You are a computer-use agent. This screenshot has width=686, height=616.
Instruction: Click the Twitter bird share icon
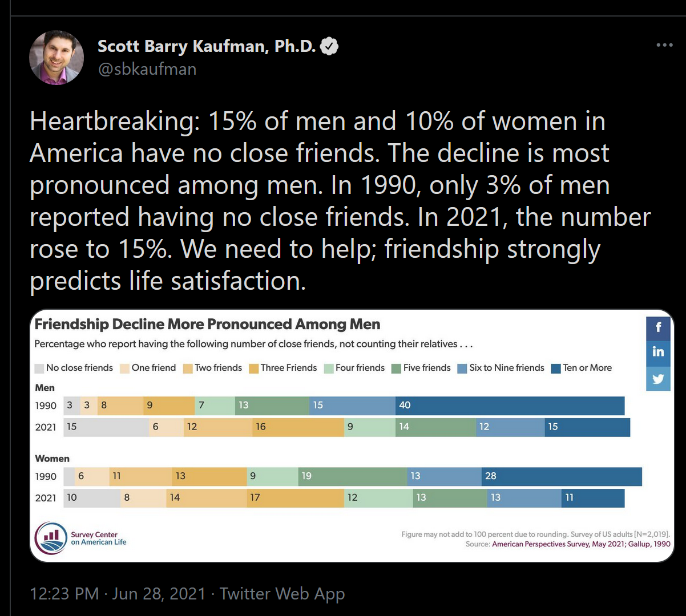point(658,378)
